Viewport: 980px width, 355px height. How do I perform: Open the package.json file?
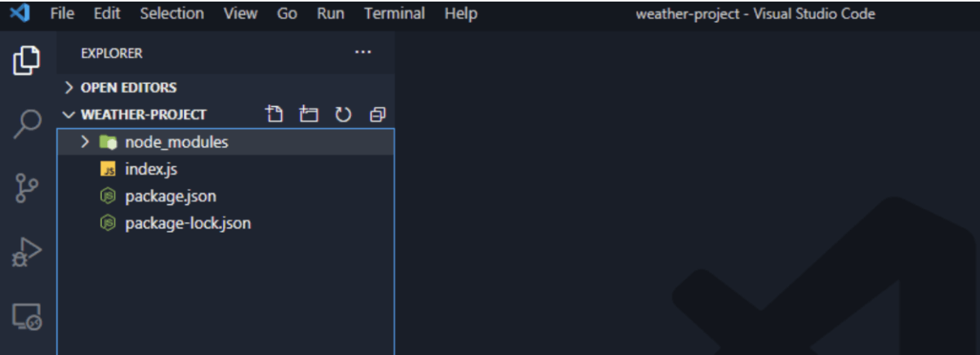point(170,196)
